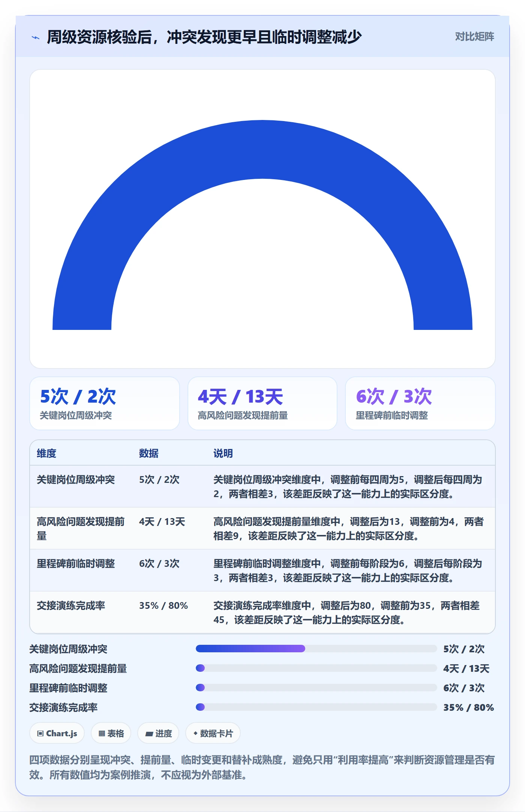Click table data cell 4天 / 13天
The image size is (525, 812).
pyautogui.click(x=162, y=521)
